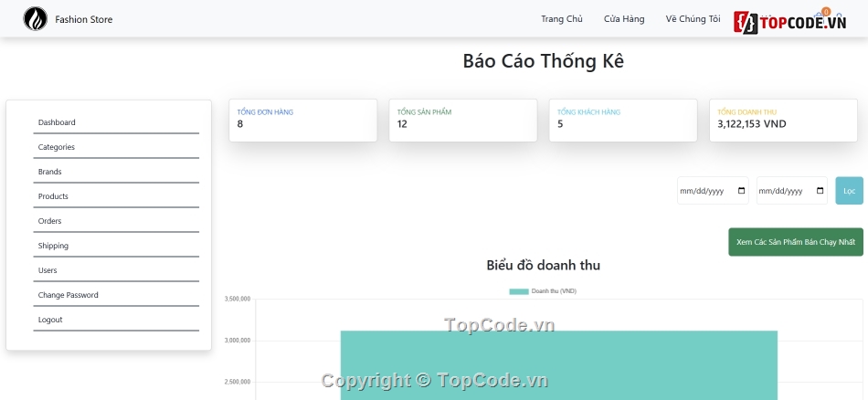The height and width of the screenshot is (400, 868).
Task: Open Orders in the sidebar
Action: point(116,221)
